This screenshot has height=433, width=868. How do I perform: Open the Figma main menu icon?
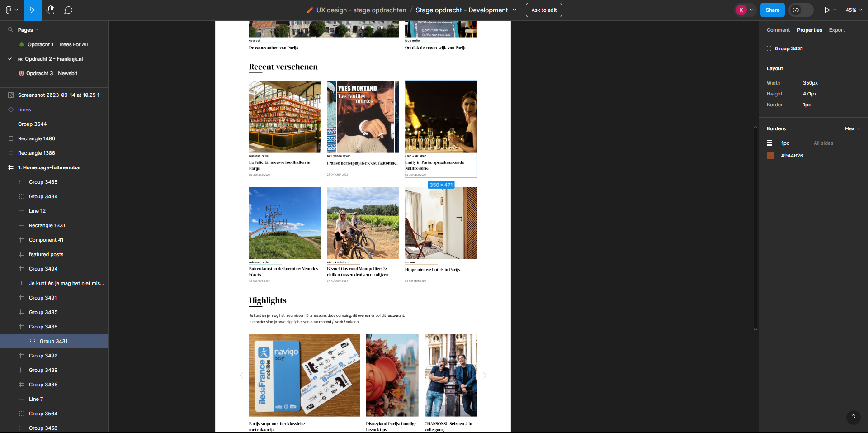(9, 10)
